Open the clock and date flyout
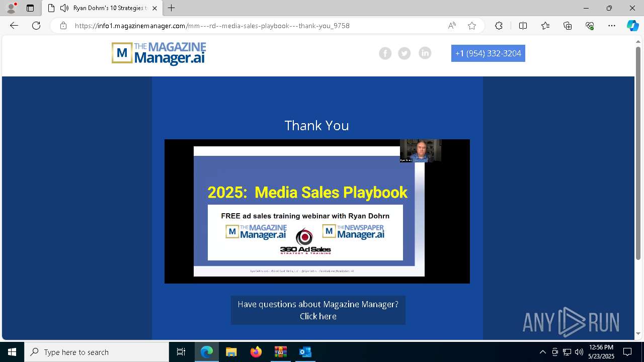The height and width of the screenshot is (362, 644). tap(601, 352)
